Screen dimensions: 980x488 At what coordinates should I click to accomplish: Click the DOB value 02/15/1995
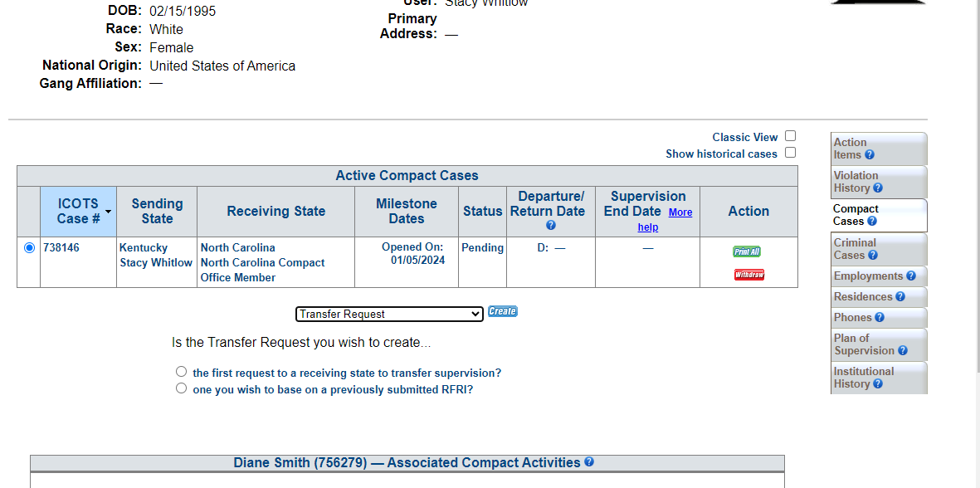click(x=183, y=12)
